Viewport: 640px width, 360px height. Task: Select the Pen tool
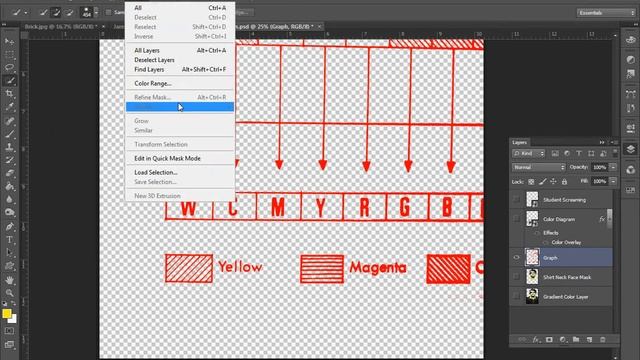pyautogui.click(x=9, y=227)
